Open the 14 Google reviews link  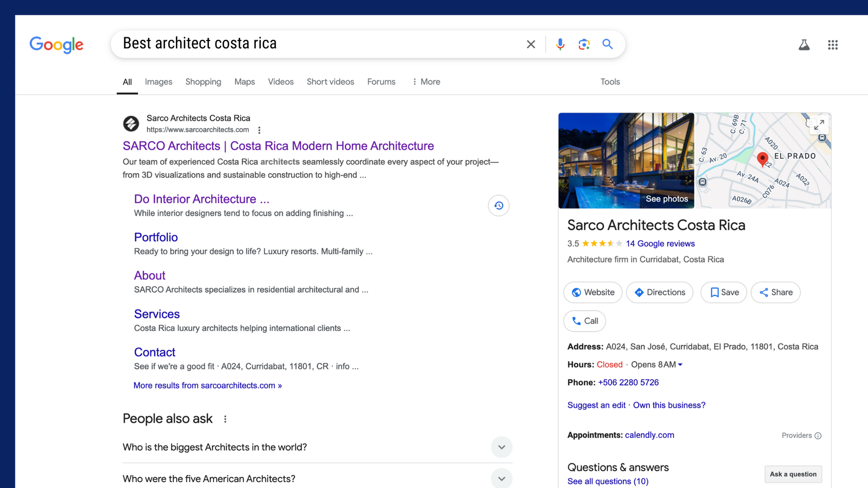[660, 244]
